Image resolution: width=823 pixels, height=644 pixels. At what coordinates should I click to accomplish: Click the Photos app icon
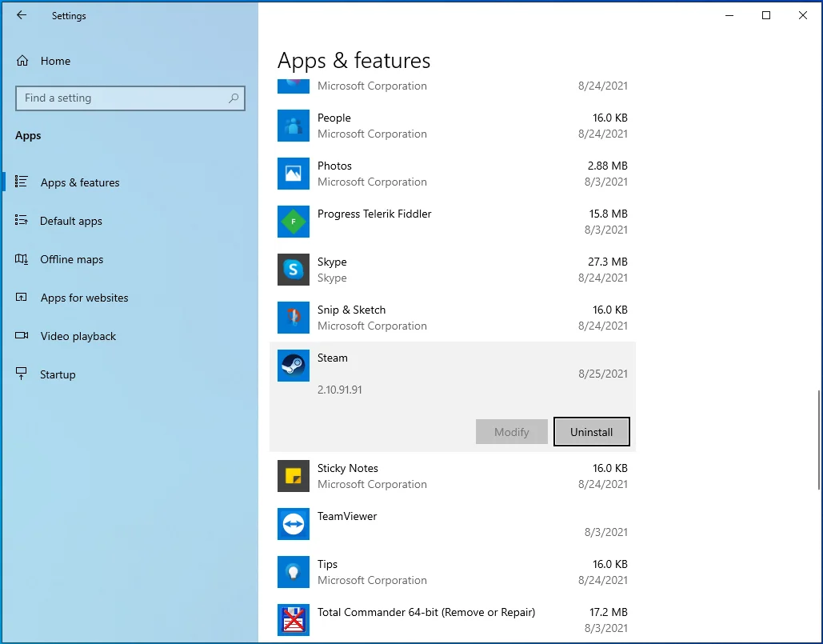point(294,174)
